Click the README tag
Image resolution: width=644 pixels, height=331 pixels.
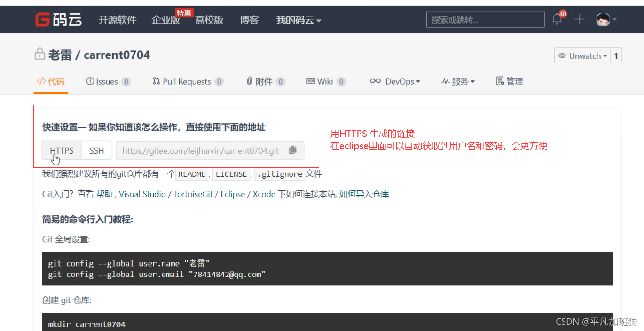192,174
